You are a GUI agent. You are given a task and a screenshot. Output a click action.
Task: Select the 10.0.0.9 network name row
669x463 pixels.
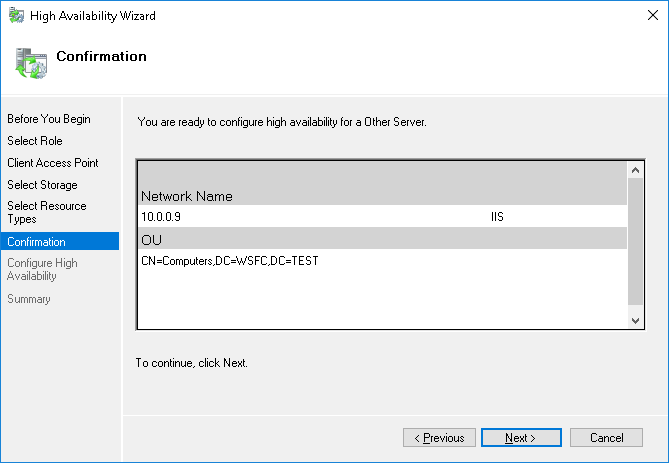pyautogui.click(x=381, y=216)
